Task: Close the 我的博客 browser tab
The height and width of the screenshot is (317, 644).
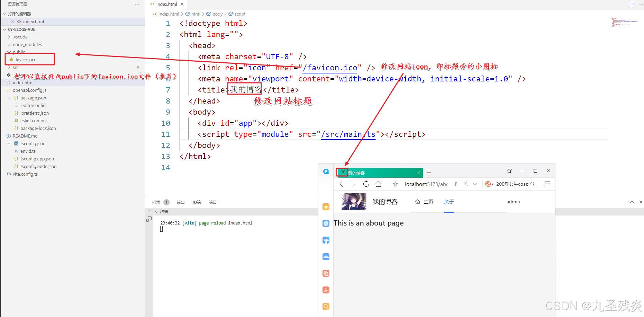Action: click(418, 173)
